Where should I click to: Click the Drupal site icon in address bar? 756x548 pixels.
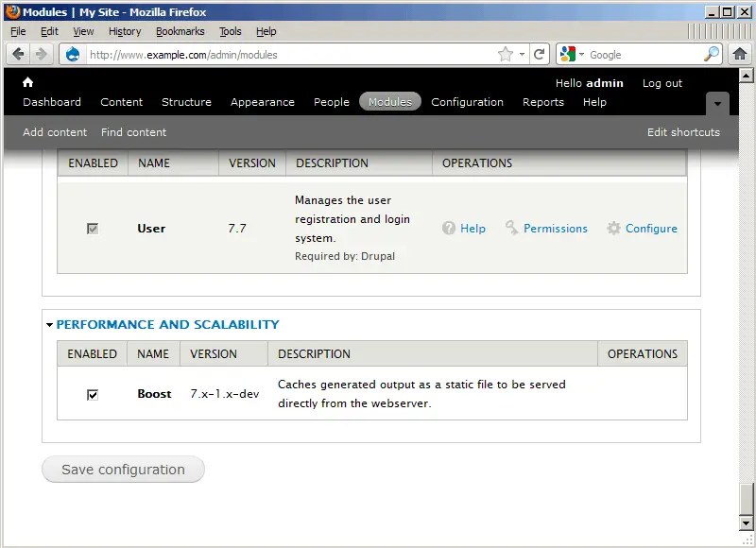point(73,54)
